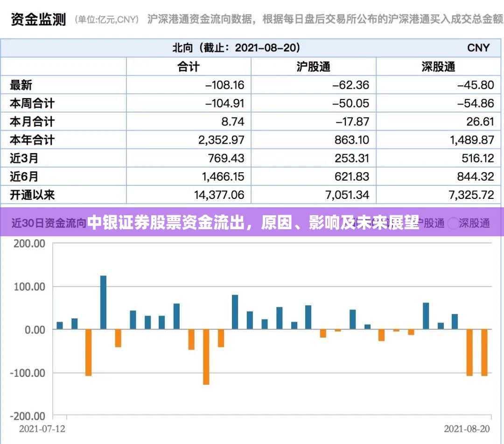This screenshot has width=504, height=444.
Task: Click the value 516.12
Action: pos(478,158)
